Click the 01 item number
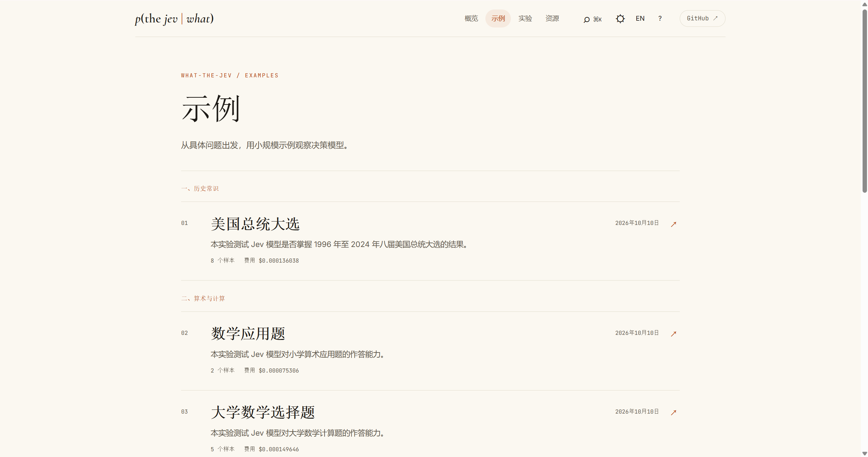The width and height of the screenshot is (868, 457). click(184, 223)
